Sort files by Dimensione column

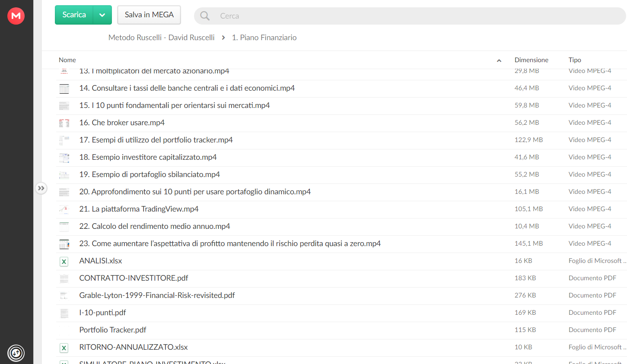(x=532, y=60)
